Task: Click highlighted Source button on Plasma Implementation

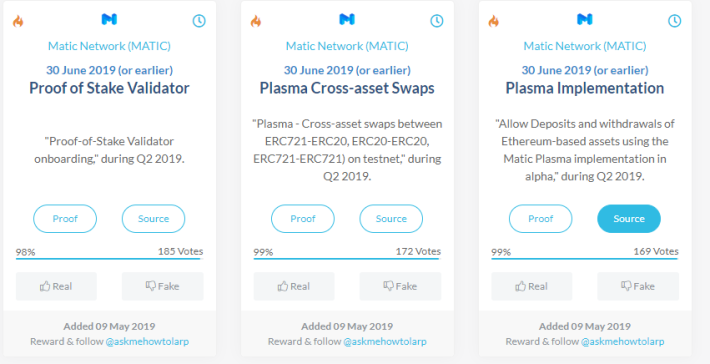Action: coord(629,219)
